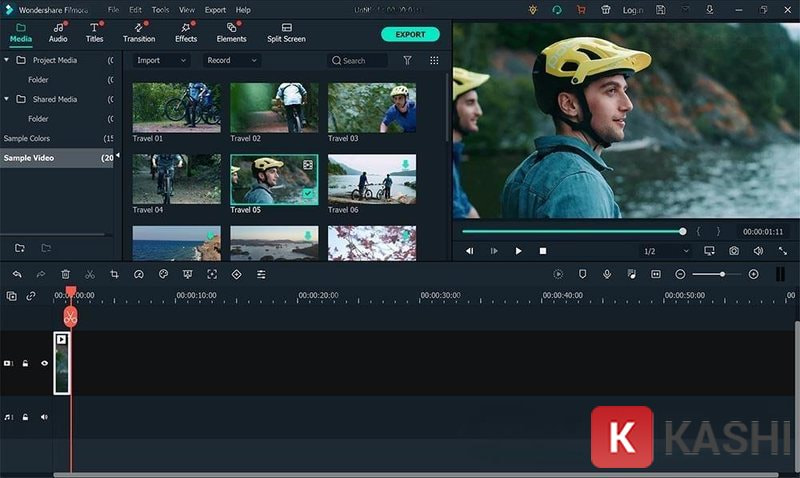Image resolution: width=800 pixels, height=478 pixels.
Task: Select the scissors split tool
Action: 90,274
